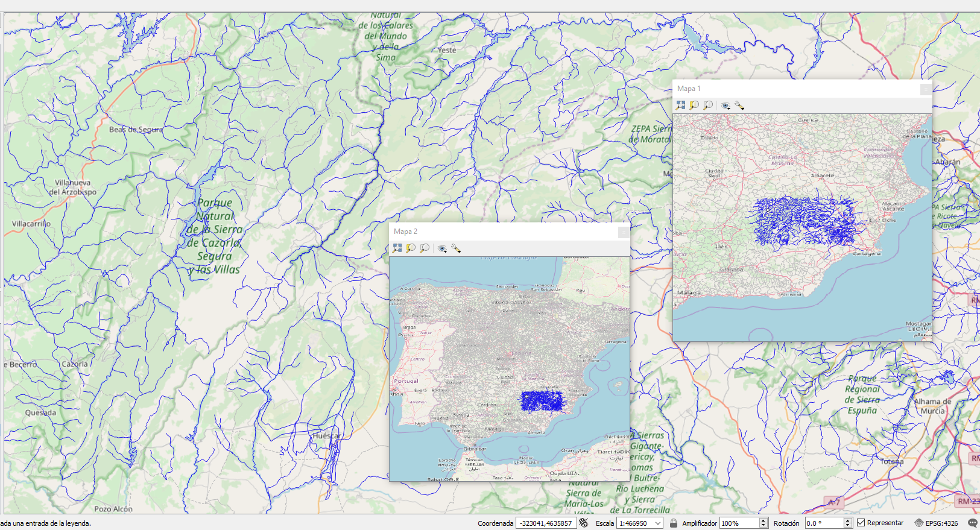
Task: Click zoom full extent in Mapa 1
Action: [x=681, y=106]
